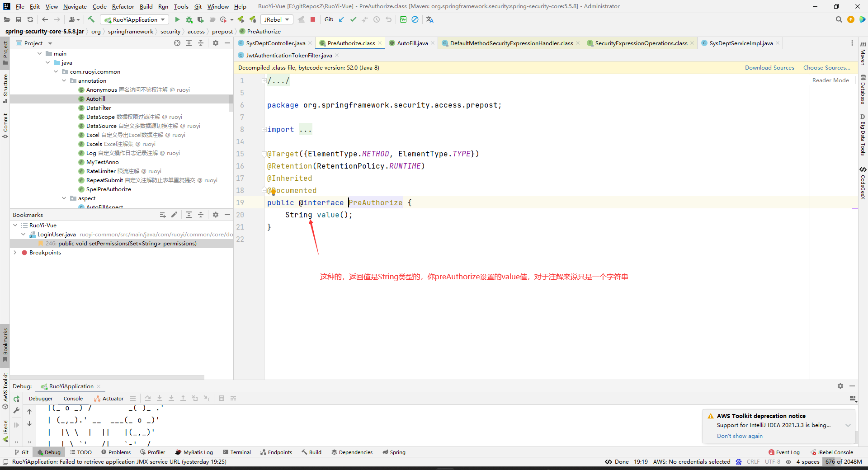Select the setPermissions bookmark at line 246
This screenshot has width=868, height=470.
(x=121, y=243)
